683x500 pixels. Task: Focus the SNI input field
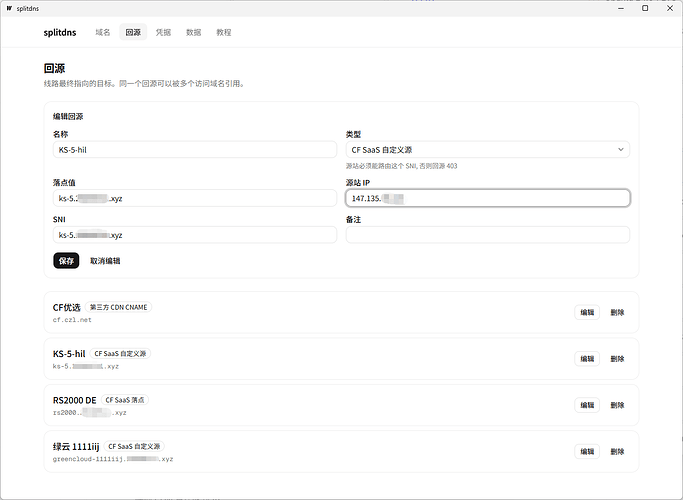[x=195, y=235]
